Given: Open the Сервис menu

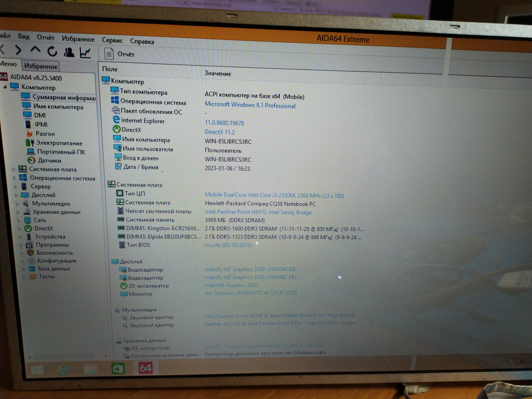Looking at the screenshot, I should [112, 40].
